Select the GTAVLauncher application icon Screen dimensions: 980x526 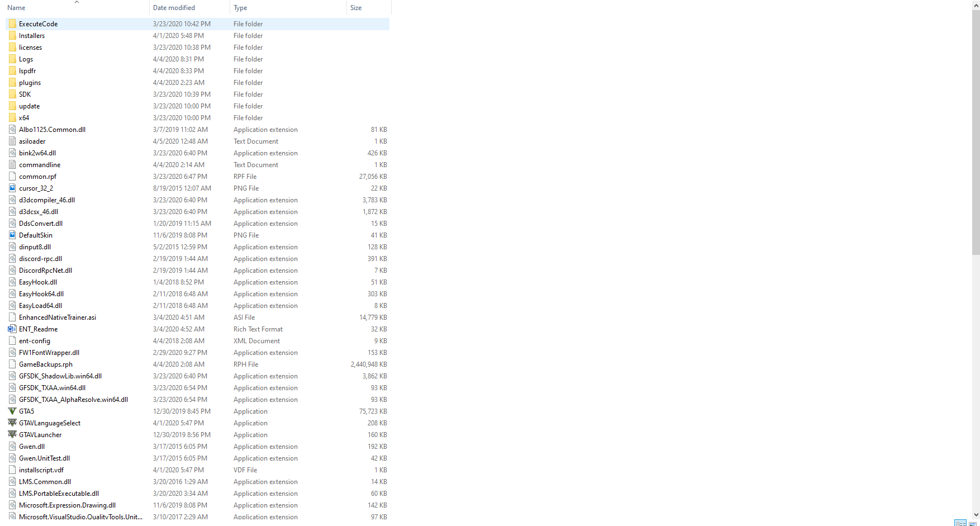click(12, 435)
